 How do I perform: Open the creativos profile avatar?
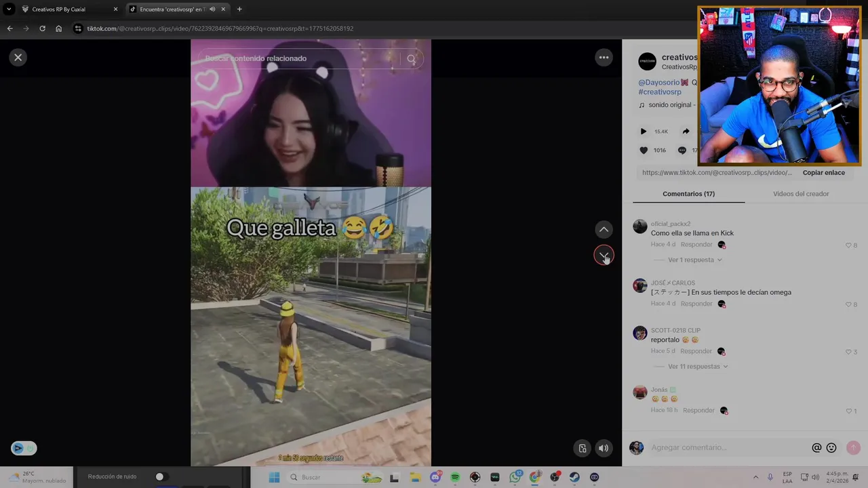648,62
